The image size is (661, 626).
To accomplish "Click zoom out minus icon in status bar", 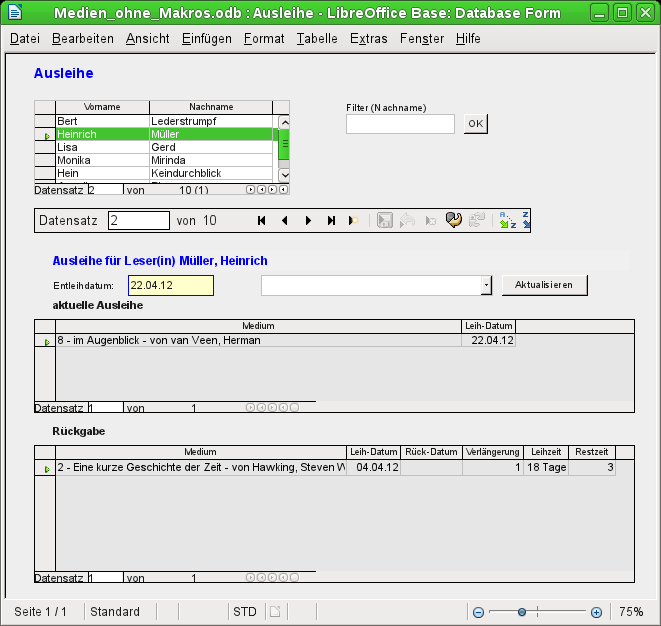I will coord(479,612).
